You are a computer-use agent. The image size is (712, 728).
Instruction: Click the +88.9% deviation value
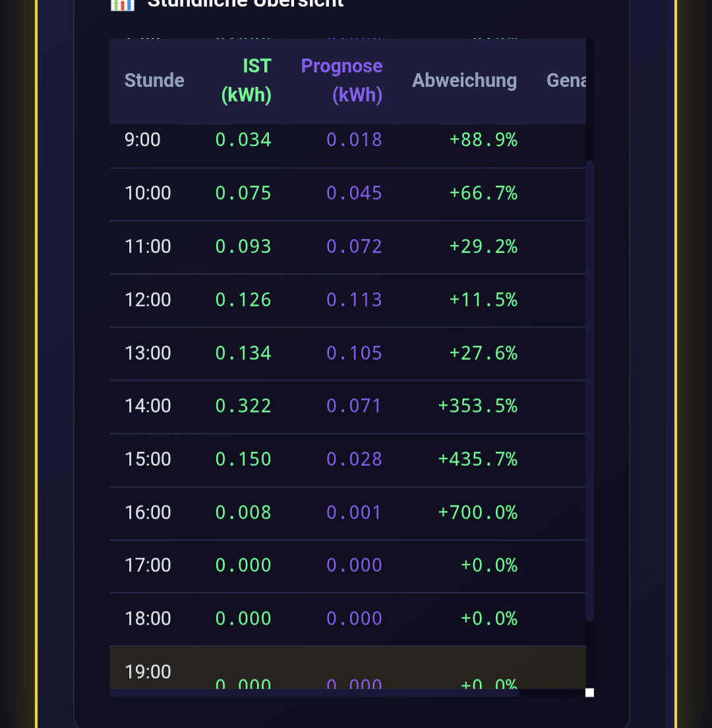pyautogui.click(x=483, y=140)
